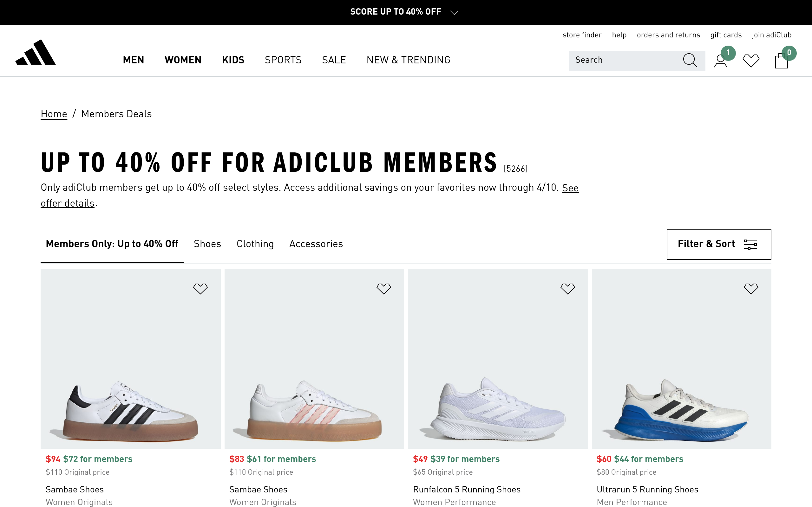
Task: Open the wishlist heart in header
Action: 751,61
